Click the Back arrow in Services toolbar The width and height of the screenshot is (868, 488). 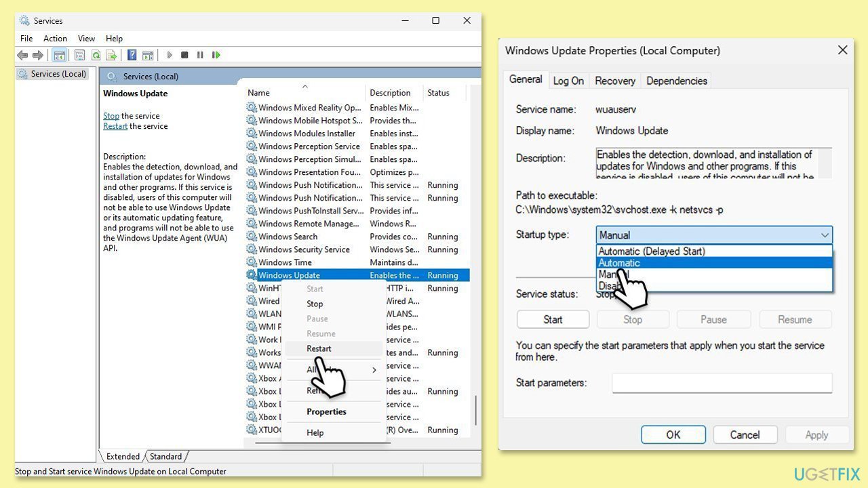22,55
